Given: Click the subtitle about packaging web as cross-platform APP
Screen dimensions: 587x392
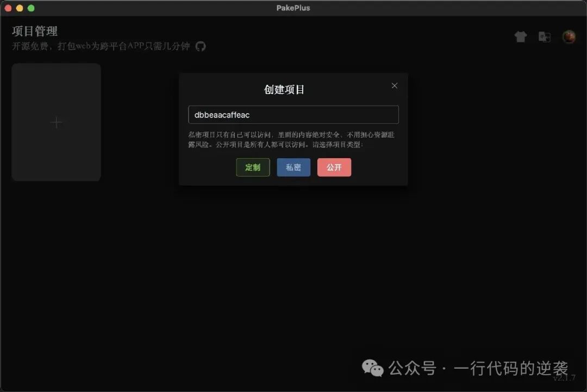Looking at the screenshot, I should [101, 47].
